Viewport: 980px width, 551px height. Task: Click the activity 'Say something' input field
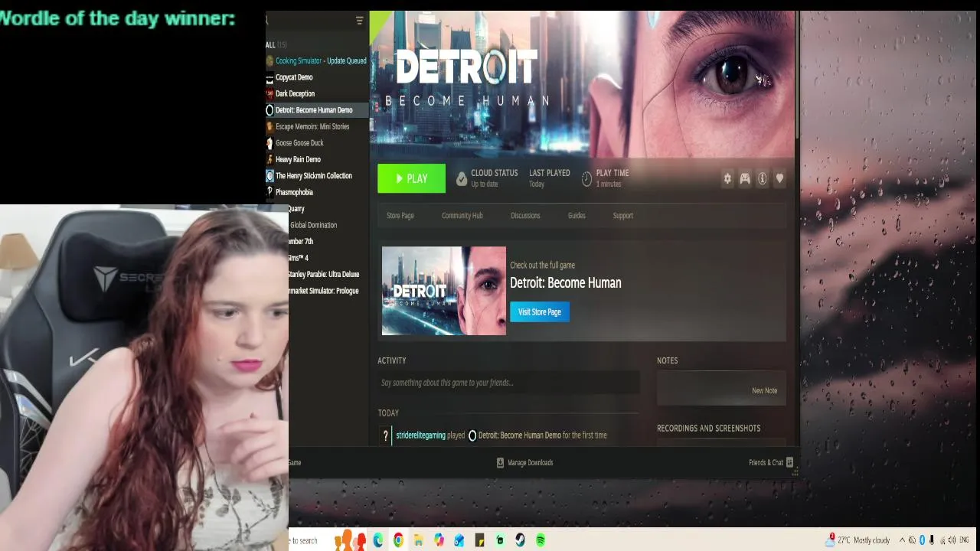508,383
